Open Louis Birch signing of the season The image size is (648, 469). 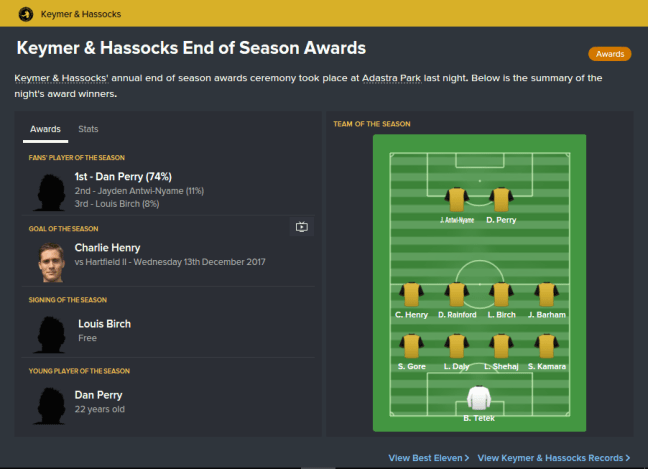click(104, 324)
